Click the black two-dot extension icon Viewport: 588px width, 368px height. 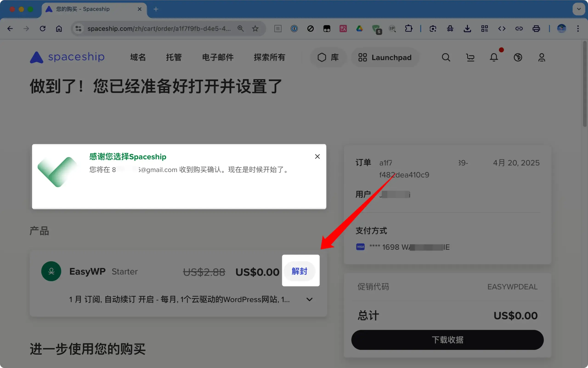click(327, 29)
